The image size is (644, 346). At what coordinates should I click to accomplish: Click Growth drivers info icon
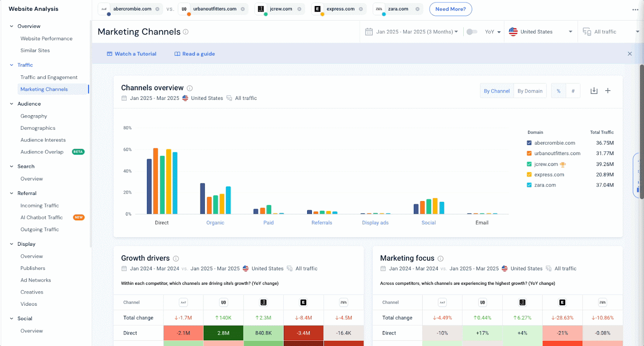click(176, 259)
